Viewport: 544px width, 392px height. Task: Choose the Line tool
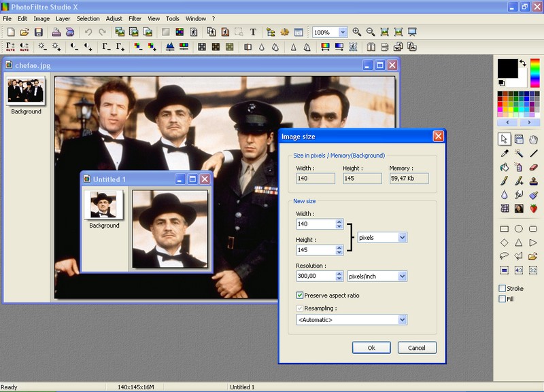click(533, 153)
